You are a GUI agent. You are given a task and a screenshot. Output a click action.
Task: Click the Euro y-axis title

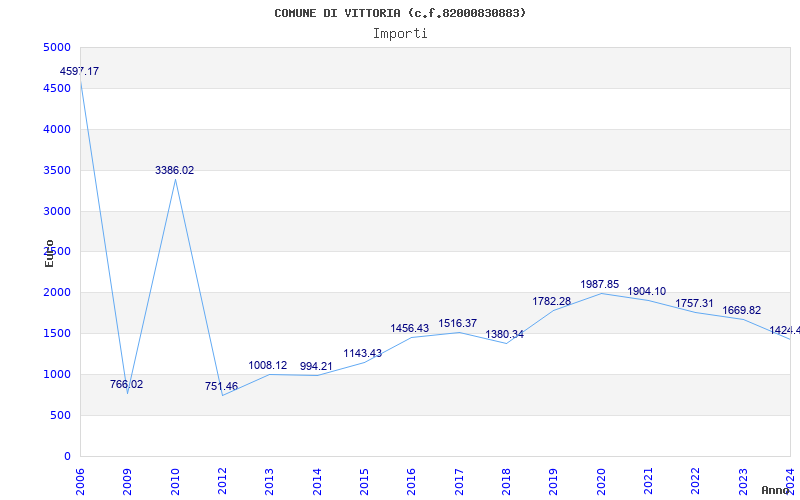49,253
